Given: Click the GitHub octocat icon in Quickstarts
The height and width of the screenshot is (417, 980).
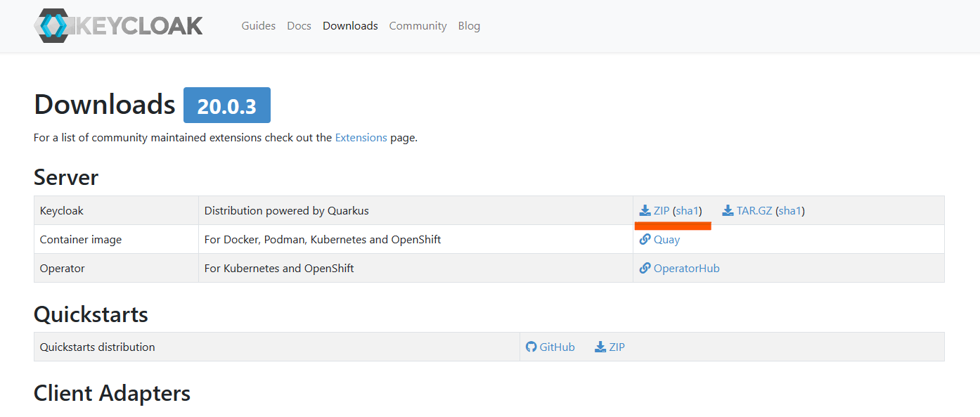Looking at the screenshot, I should point(531,347).
